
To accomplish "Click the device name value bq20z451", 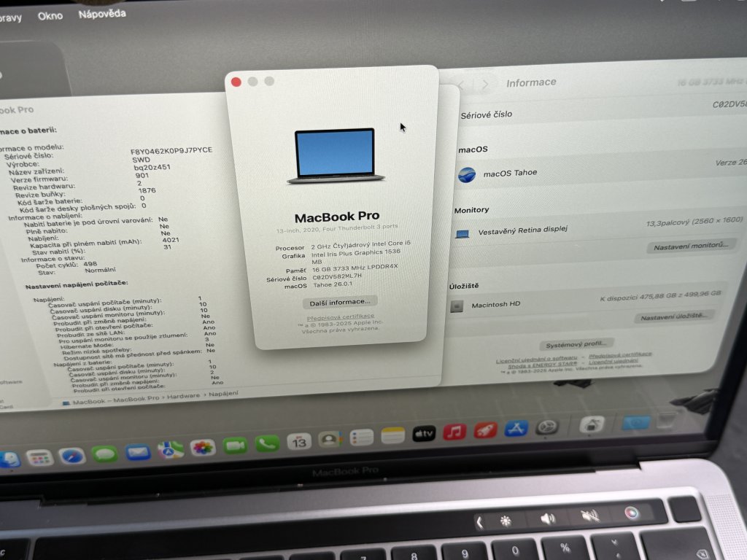I will tap(152, 167).
